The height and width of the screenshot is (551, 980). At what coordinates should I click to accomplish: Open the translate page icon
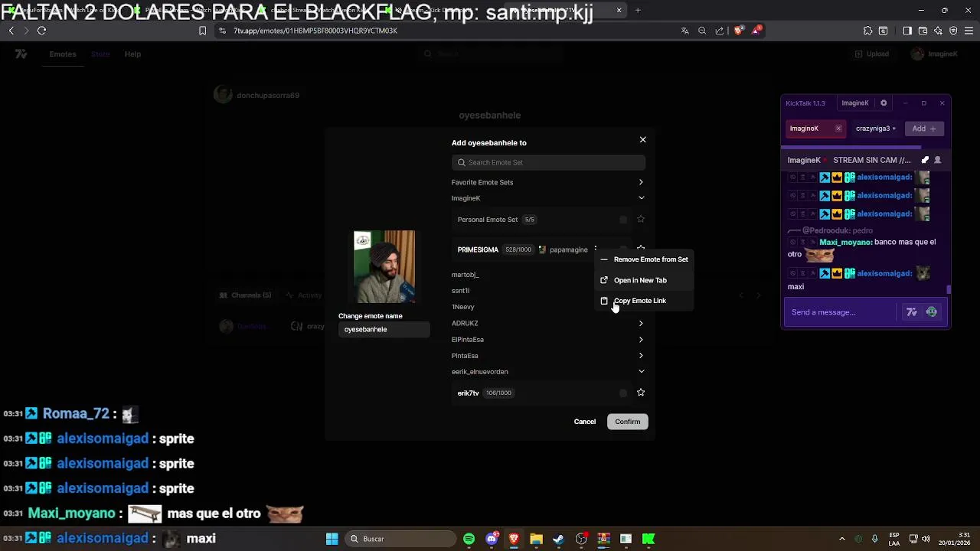pyautogui.click(x=684, y=31)
